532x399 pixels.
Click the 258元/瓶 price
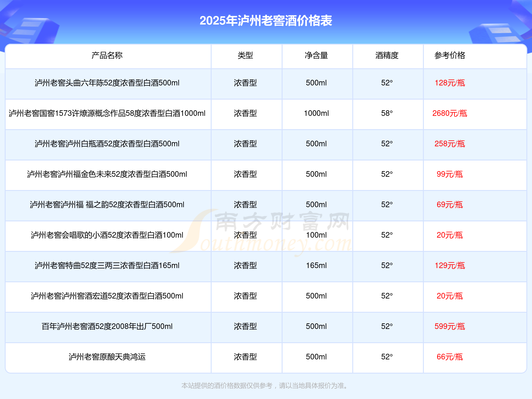coord(450,144)
